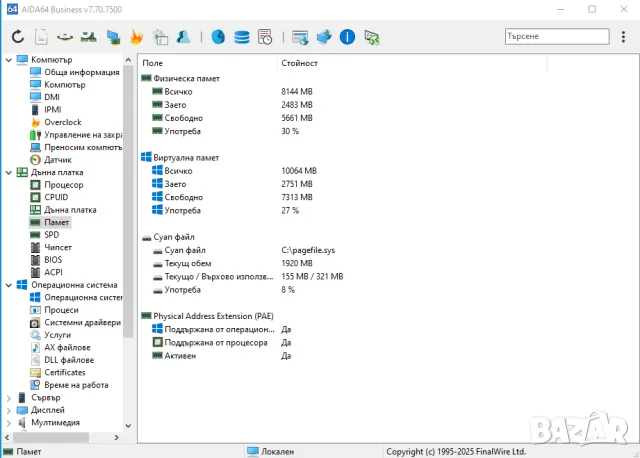Click the horizontal scroll-left arrow
The width and height of the screenshot is (640, 458).
click(x=7, y=438)
